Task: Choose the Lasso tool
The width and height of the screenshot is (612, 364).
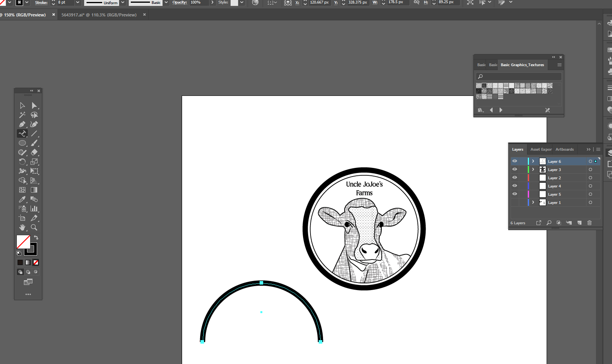Action: 34,115
